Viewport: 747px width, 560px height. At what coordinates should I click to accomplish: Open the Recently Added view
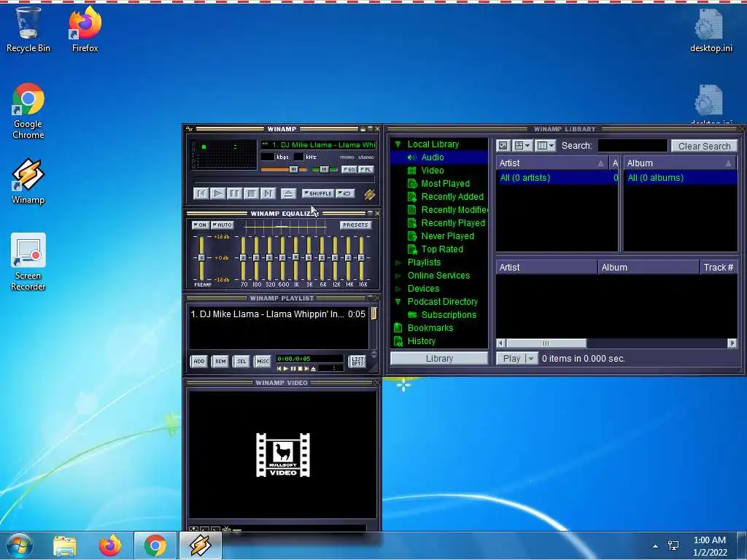452,197
